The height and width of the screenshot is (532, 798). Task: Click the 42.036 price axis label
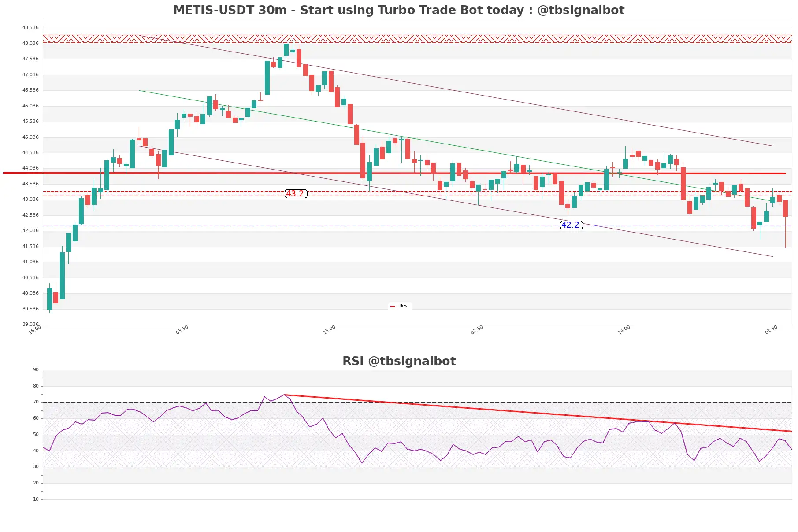coord(30,230)
